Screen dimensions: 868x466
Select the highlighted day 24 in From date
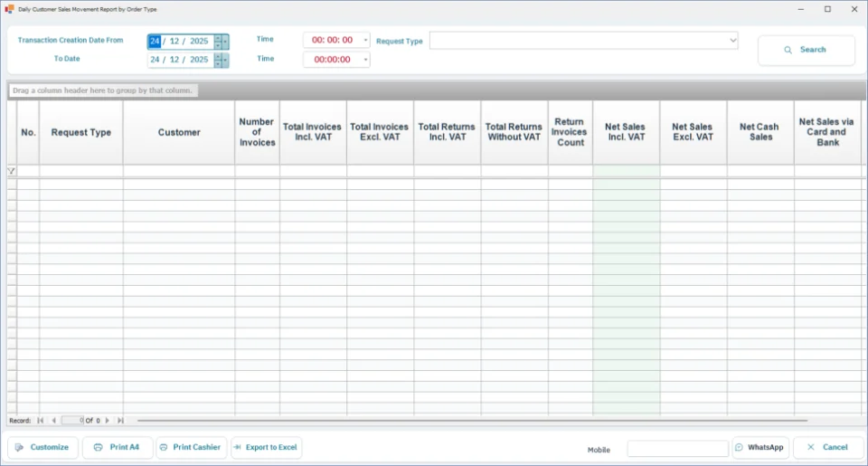coord(155,41)
